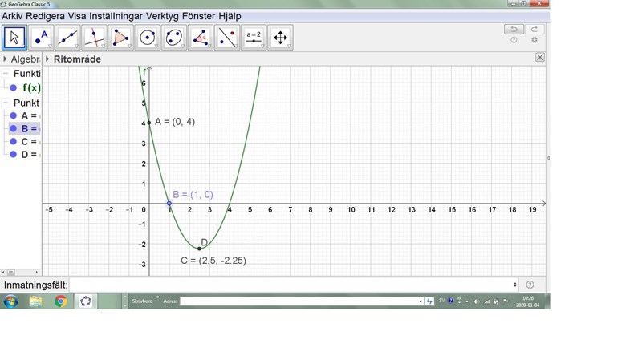Select the Ellipse conic tool

click(x=174, y=37)
